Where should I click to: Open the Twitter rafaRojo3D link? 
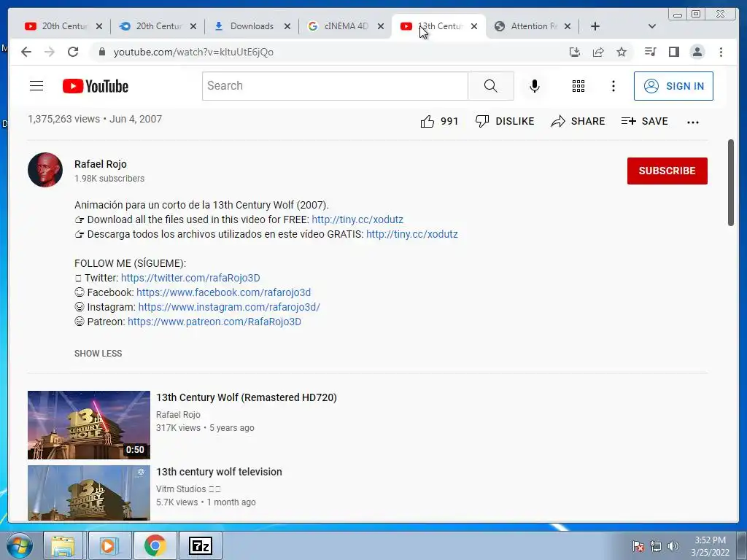pos(190,278)
